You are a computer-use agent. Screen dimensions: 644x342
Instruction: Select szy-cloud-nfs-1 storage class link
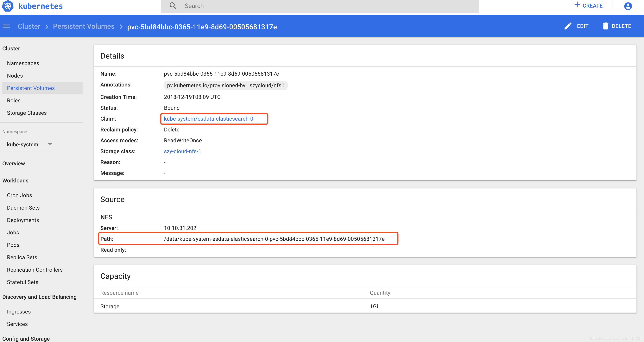183,151
